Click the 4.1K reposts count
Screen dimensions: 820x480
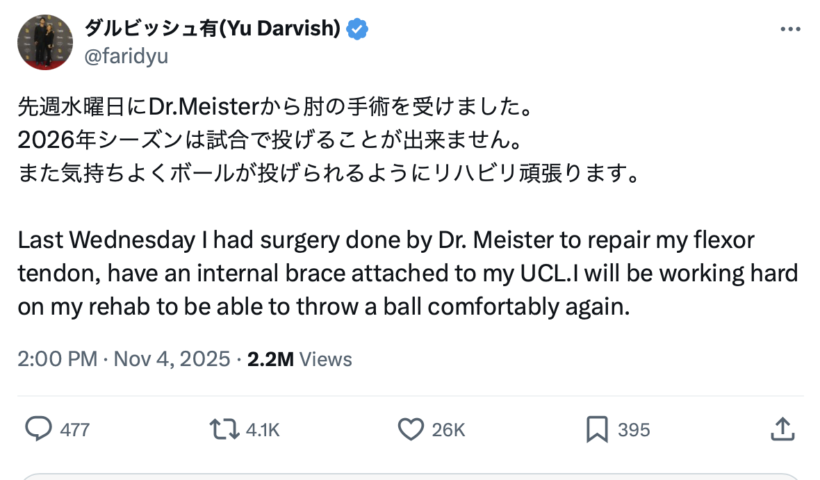262,430
